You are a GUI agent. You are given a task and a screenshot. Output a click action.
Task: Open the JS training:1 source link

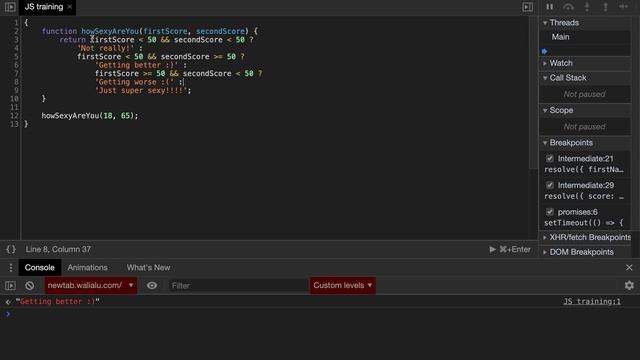[x=592, y=302]
